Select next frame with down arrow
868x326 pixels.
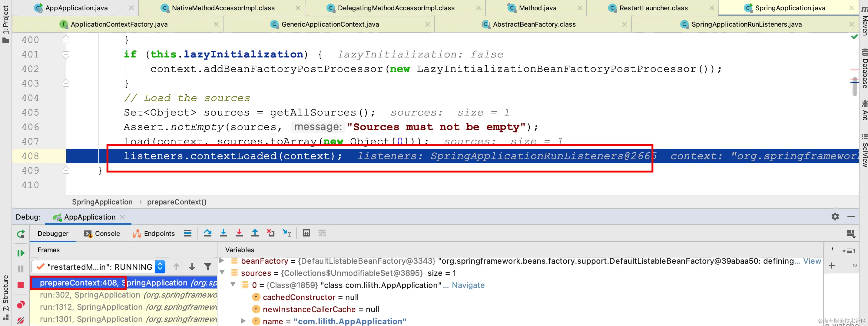coord(192,267)
